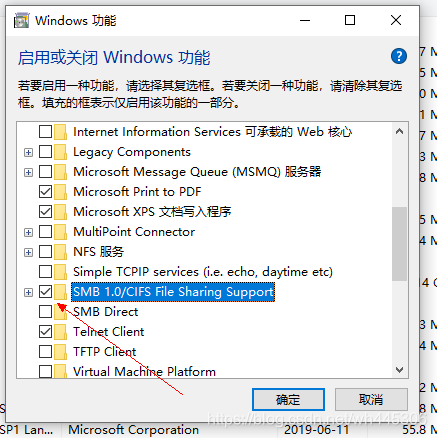The width and height of the screenshot is (437, 438).
Task: Click the folder icon beside MultiPoint Connector
Action: 61,232
